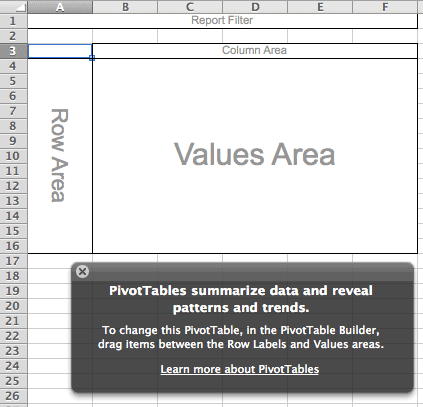Select the Report Filter area
Image resolution: width=423 pixels, height=407 pixels.
point(222,21)
